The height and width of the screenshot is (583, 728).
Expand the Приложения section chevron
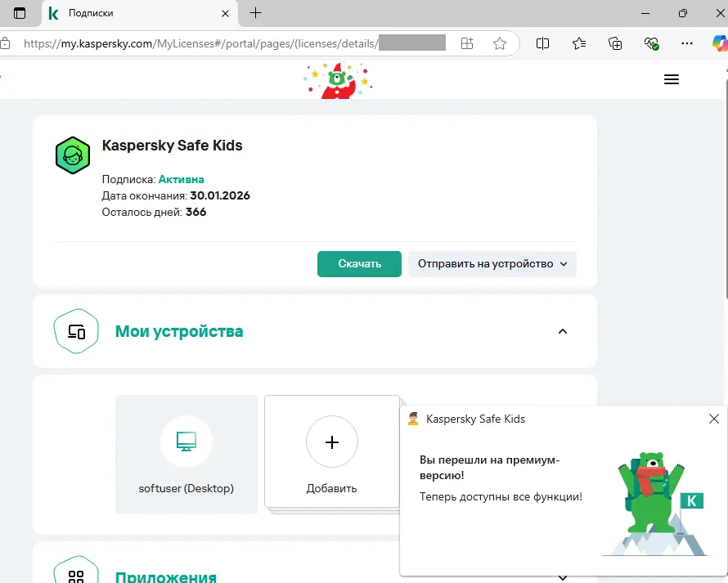click(x=563, y=578)
